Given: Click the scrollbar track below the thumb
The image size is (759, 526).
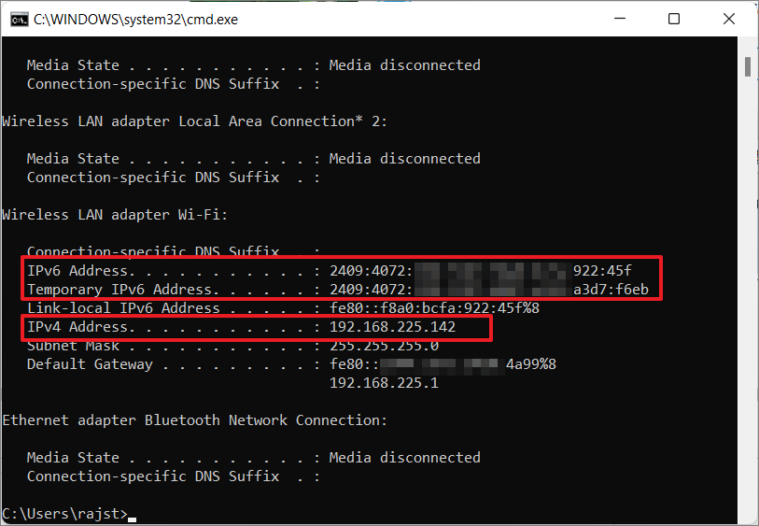Looking at the screenshot, I should pyautogui.click(x=747, y=290).
